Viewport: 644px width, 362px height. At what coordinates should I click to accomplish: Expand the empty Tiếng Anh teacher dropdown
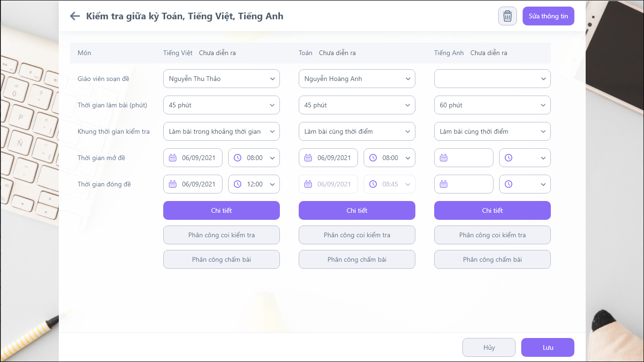click(492, 79)
